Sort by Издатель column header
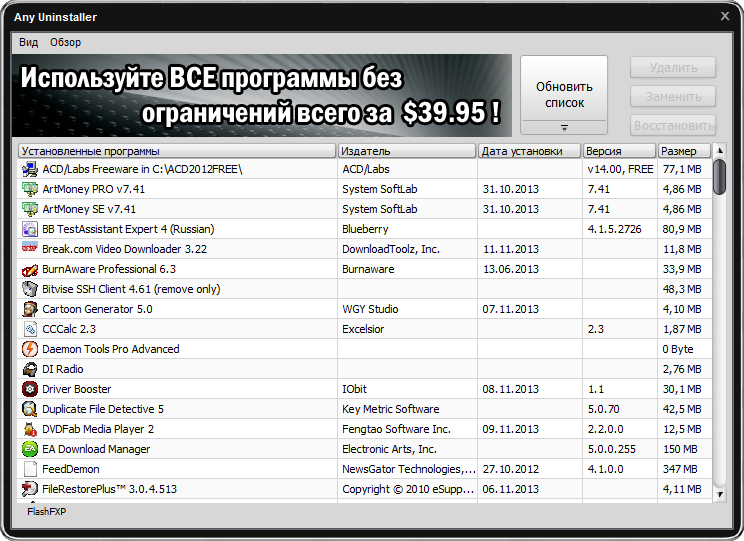Viewport: 744px width, 541px height. pyautogui.click(x=407, y=151)
